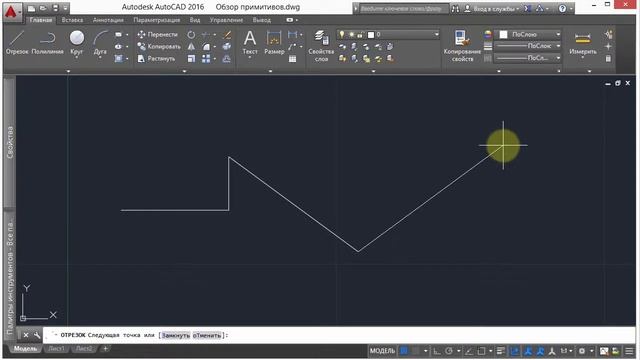The image size is (640, 360).
Task: Click the оТменить command option
Action: [207, 336]
